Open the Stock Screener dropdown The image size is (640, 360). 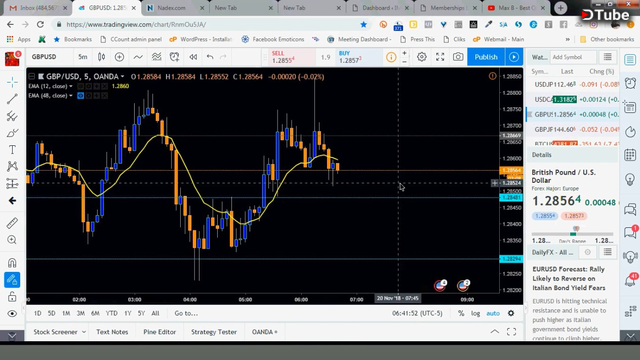pyautogui.click(x=59, y=332)
